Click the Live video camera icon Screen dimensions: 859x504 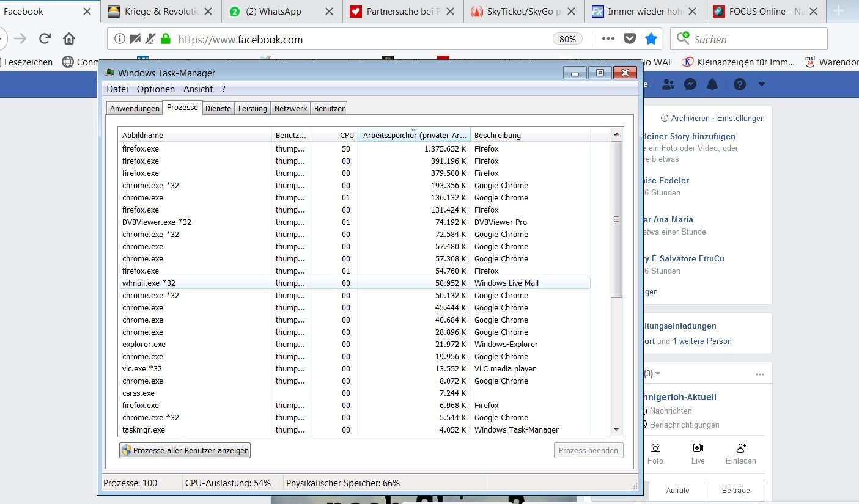pyautogui.click(x=698, y=448)
